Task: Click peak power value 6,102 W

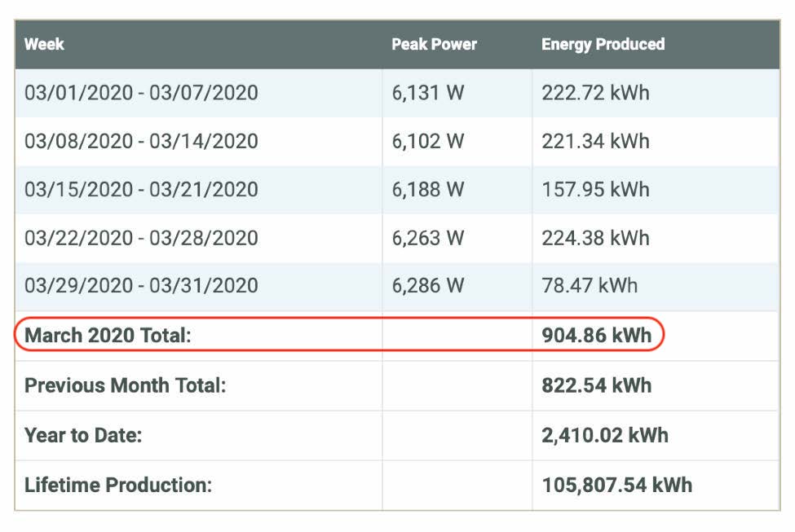Action: coord(428,141)
